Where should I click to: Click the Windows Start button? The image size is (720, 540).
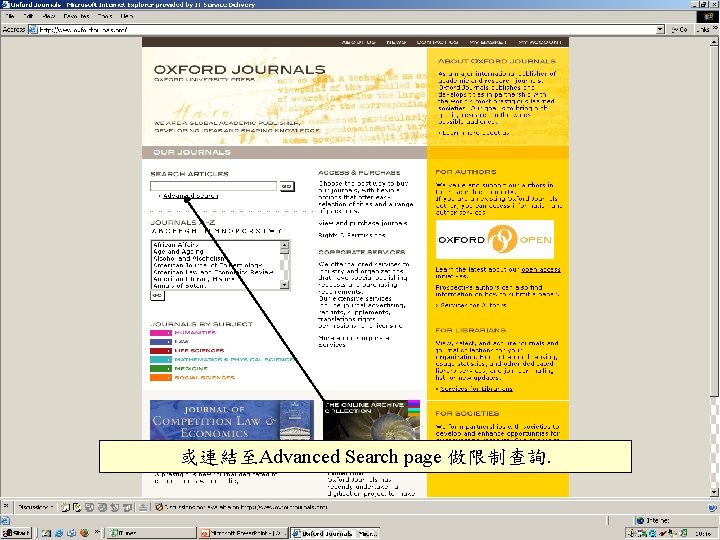16,533
